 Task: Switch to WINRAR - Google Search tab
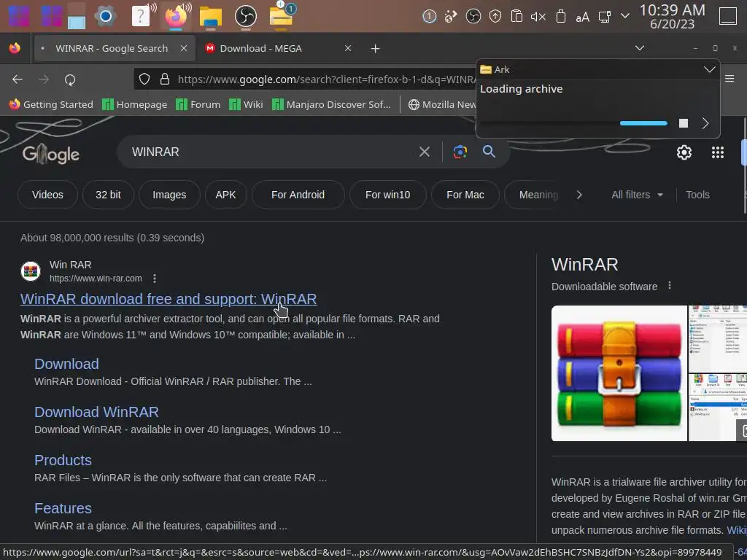[x=113, y=48]
